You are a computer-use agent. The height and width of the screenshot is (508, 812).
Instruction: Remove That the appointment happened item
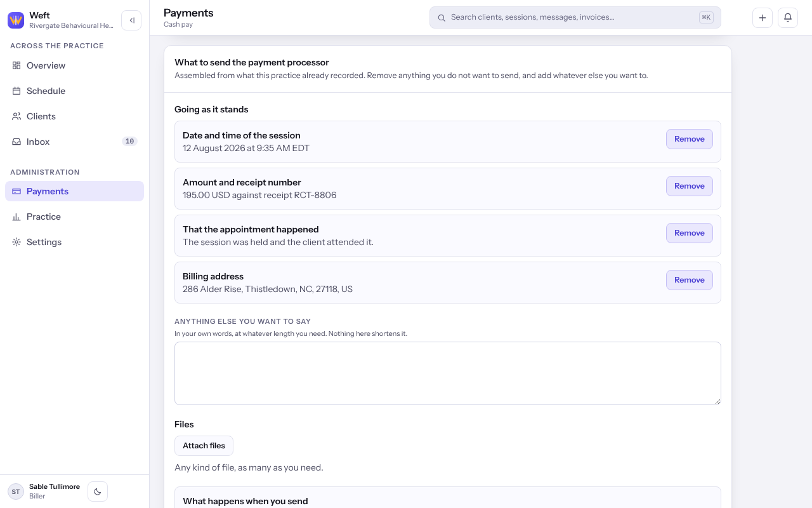690,233
